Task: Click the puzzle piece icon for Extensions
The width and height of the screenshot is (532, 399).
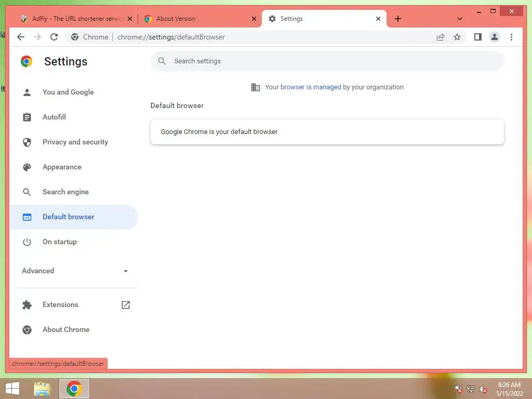Action: pyautogui.click(x=27, y=304)
